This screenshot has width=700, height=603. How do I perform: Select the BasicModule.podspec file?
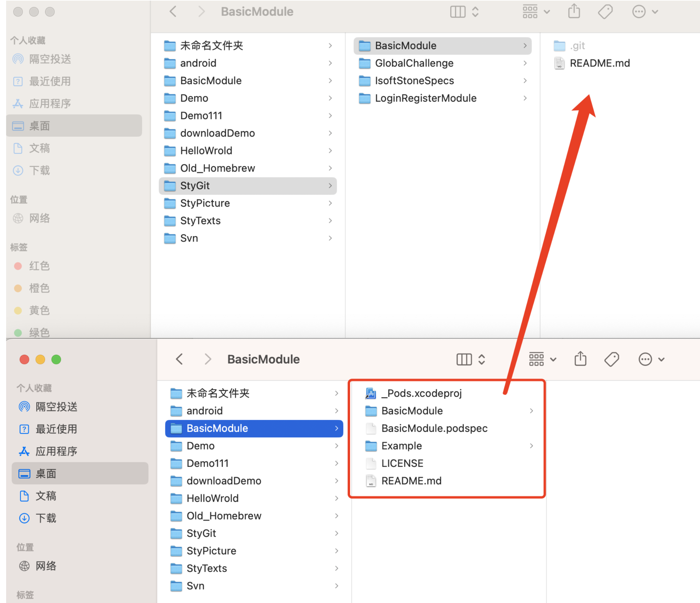pyautogui.click(x=434, y=428)
